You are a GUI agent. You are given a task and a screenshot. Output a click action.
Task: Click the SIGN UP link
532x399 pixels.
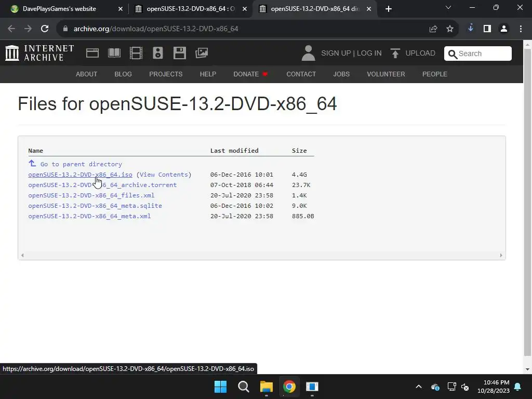tap(336, 54)
